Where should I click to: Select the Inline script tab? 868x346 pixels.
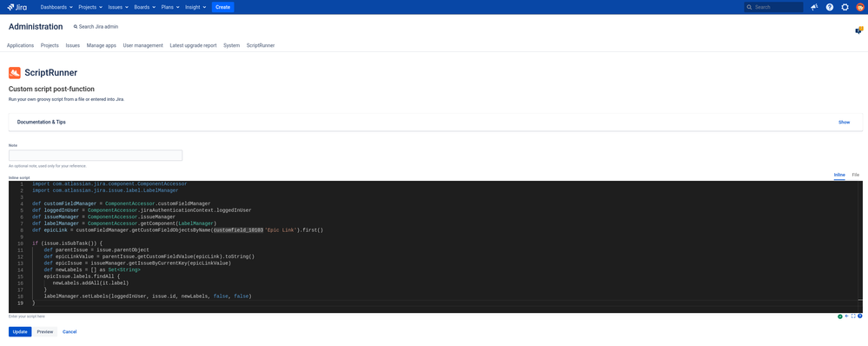[x=839, y=175]
